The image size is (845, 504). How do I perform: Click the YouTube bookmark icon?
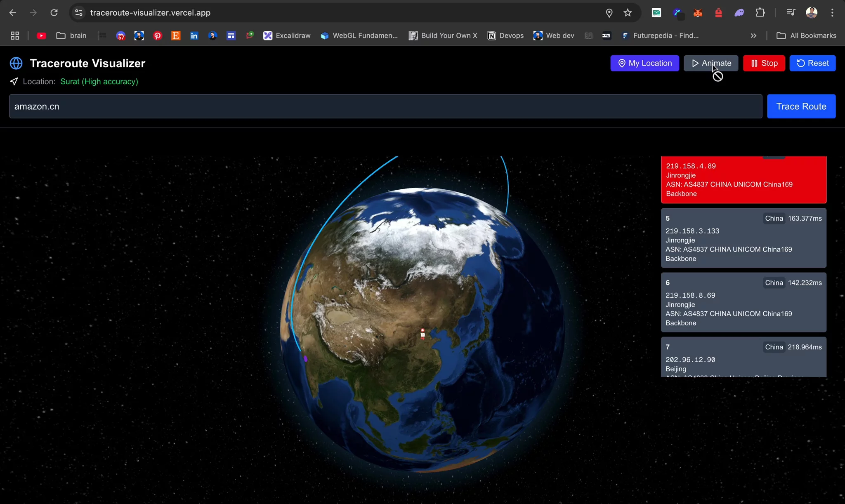(41, 36)
